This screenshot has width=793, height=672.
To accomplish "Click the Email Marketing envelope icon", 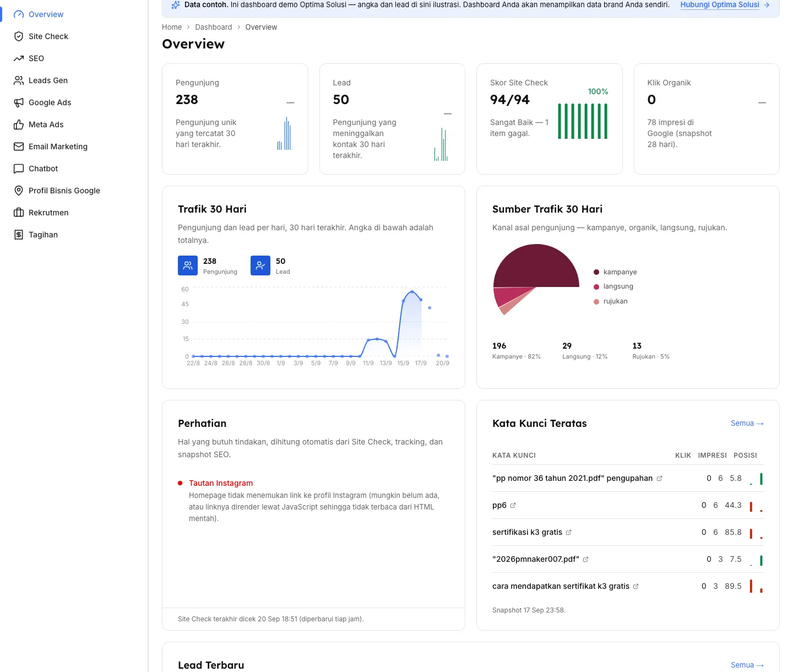I will pos(19,147).
